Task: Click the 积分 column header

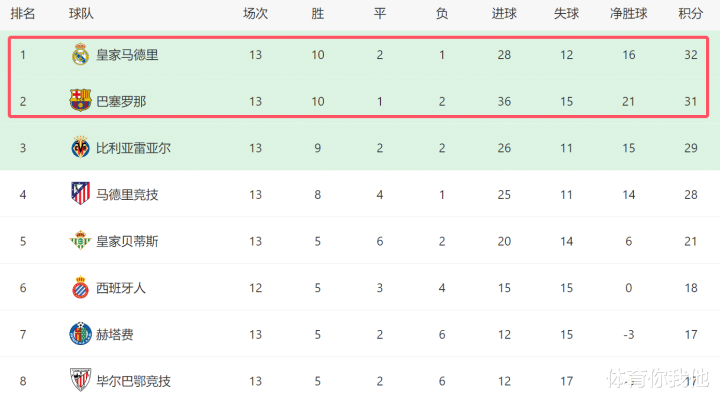Action: pos(690,14)
